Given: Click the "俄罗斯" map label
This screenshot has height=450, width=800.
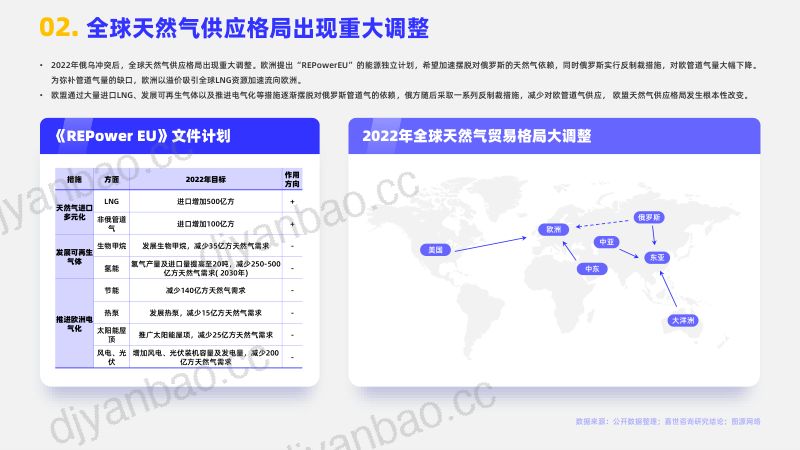Looking at the screenshot, I should (x=649, y=217).
